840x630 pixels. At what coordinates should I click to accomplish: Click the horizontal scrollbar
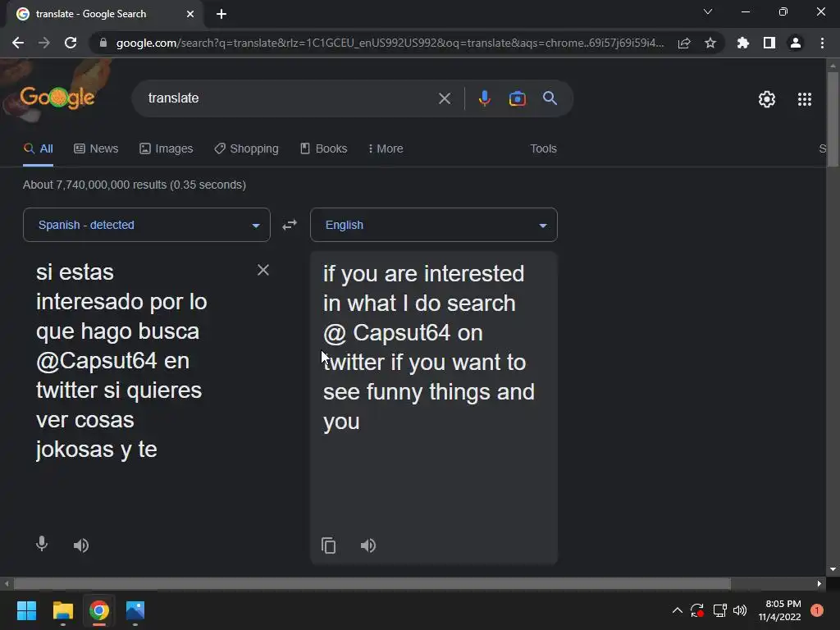point(372,583)
